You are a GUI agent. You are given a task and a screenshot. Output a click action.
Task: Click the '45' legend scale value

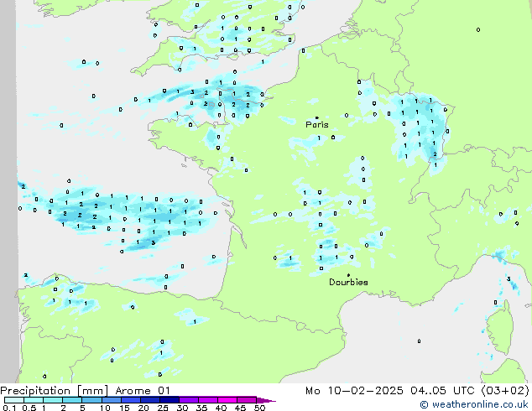(x=240, y=408)
